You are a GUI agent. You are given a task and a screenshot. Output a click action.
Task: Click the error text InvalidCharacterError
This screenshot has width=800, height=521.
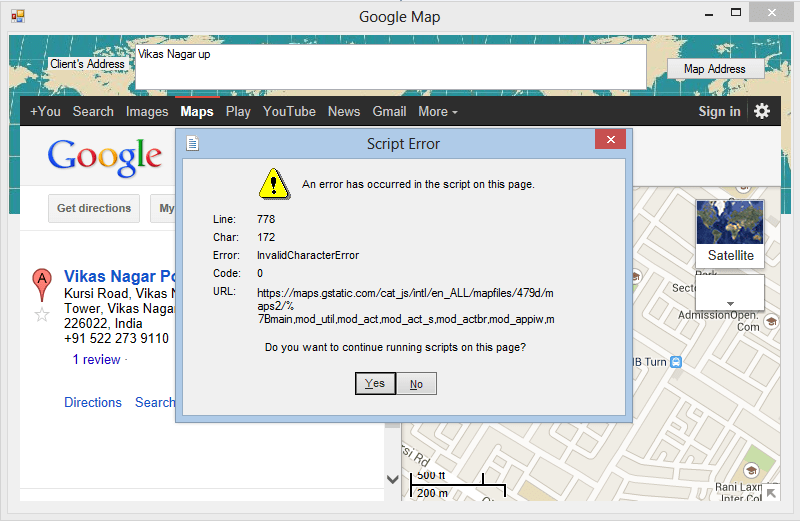point(308,255)
